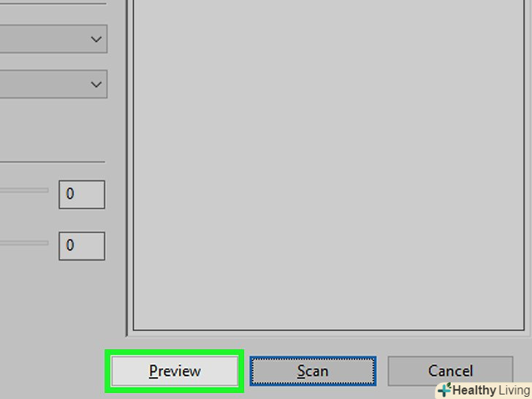This screenshot has height=399, width=532.
Task: Select the upper value field showing 0
Action: (82, 194)
